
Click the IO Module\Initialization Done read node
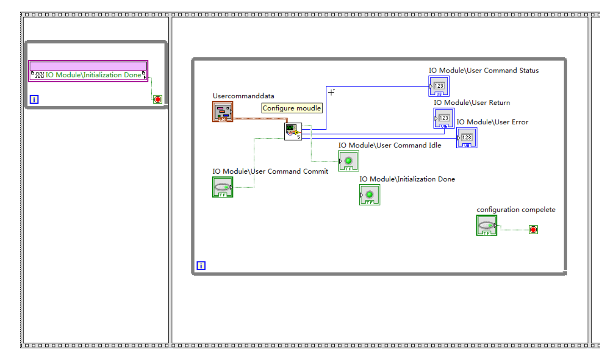(x=88, y=75)
